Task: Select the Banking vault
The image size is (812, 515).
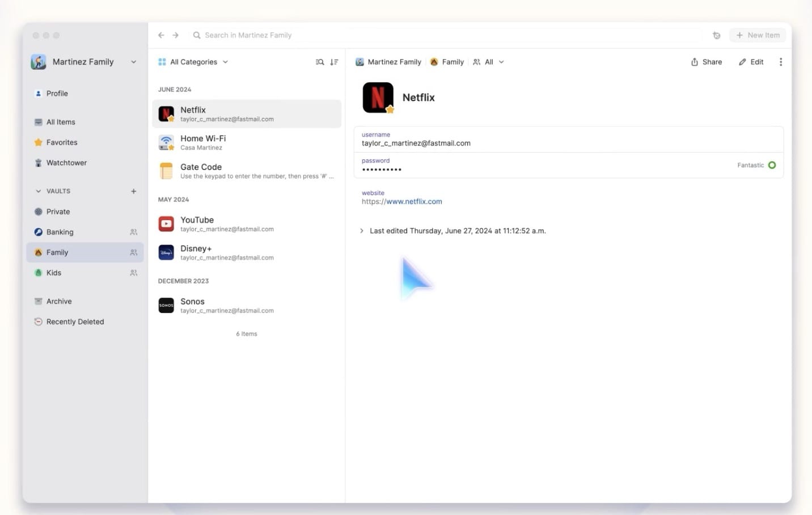Action: pyautogui.click(x=84, y=232)
